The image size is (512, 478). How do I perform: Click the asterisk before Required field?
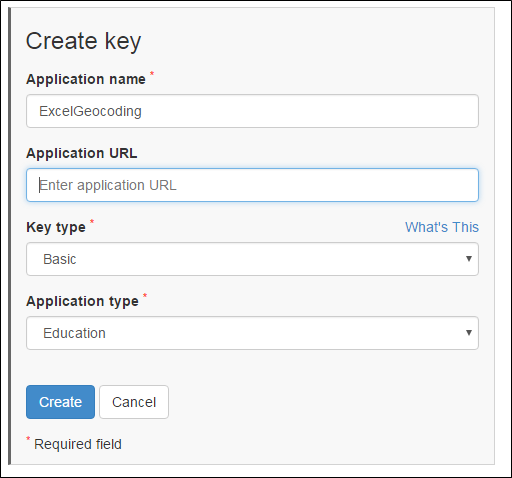[28, 439]
